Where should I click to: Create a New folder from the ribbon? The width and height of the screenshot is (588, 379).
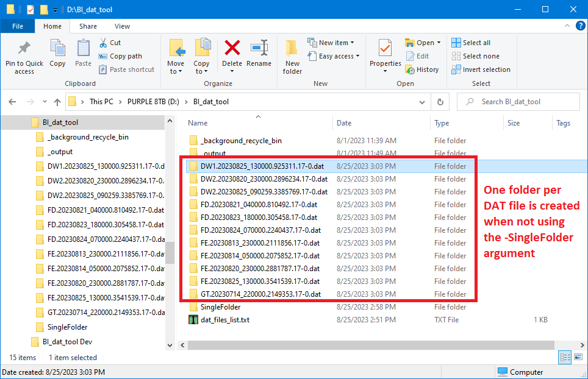pos(292,57)
